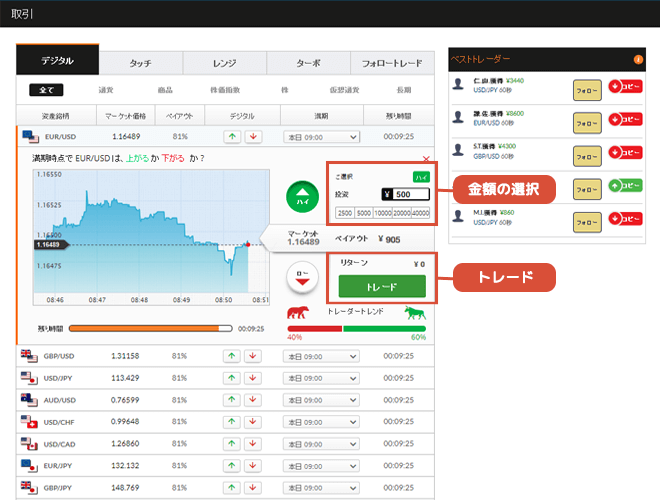Screen dimensions: 660x500
Task: Choose the 5000 investment amount preset
Action: point(364,213)
